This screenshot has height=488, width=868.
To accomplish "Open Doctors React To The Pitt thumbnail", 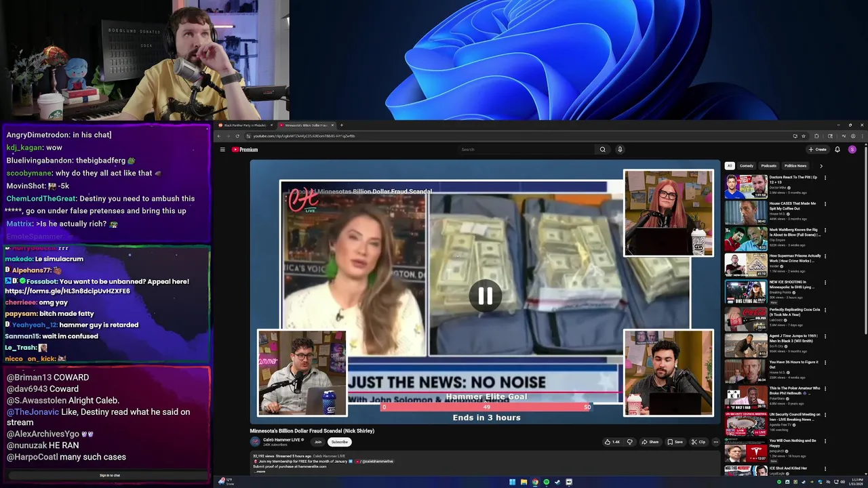I will pyautogui.click(x=746, y=186).
